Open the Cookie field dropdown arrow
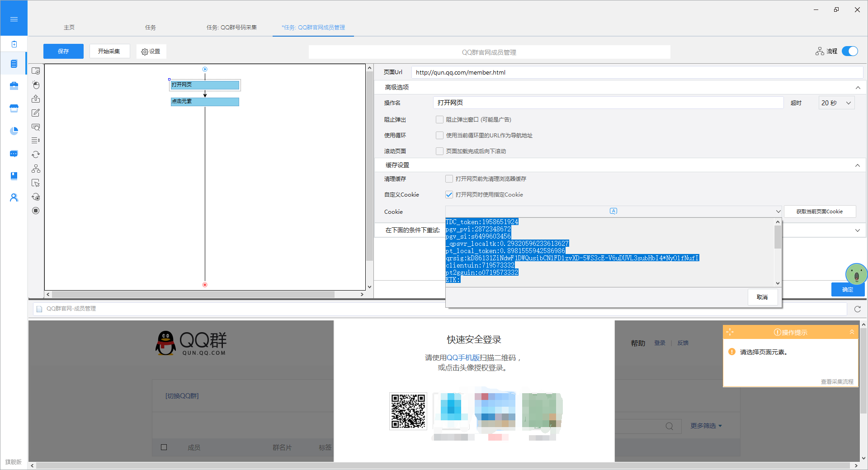Screen dimensions: 868x470 pyautogui.click(x=778, y=211)
